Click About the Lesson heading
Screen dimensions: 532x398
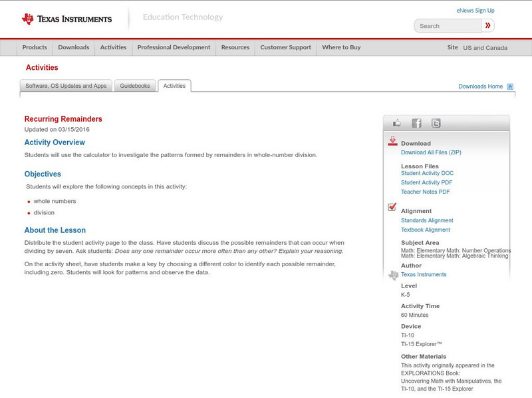point(55,230)
